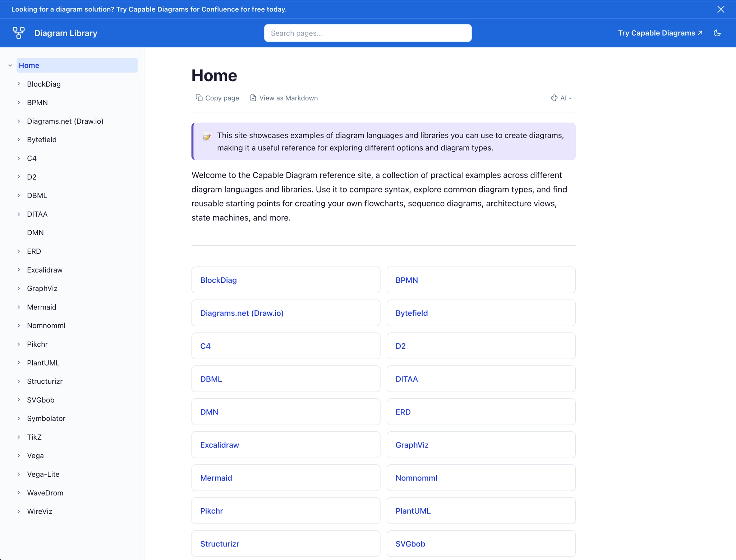The width and height of the screenshot is (736, 560).
Task: Expand the ERD sidebar chevron
Action: (19, 251)
